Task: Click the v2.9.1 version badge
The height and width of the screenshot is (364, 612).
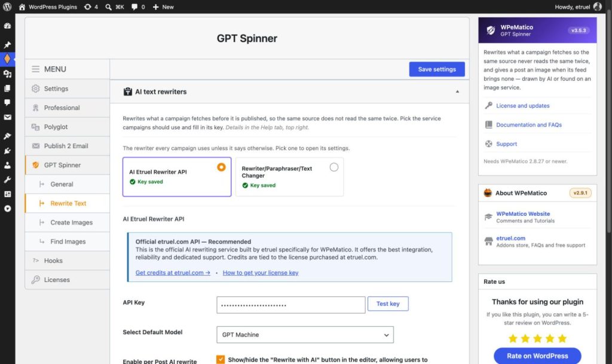Action: 580,192
